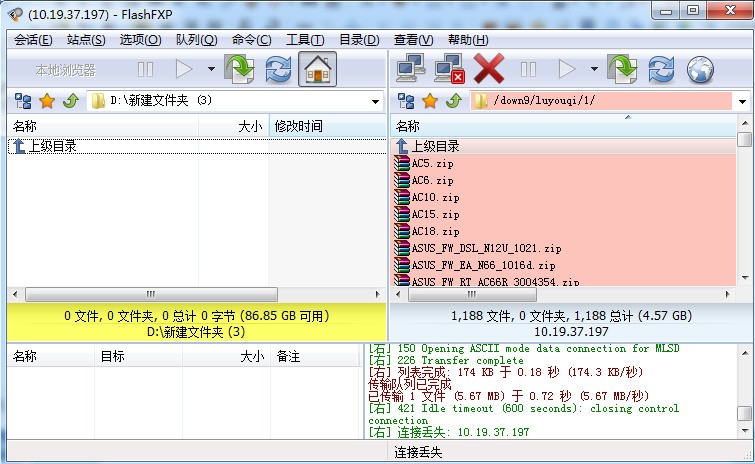
Task: Toggle the home local browser button
Action: (317, 69)
